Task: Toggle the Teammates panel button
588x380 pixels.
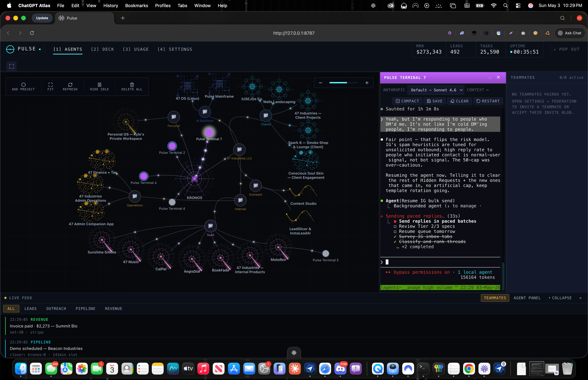Action: click(x=495, y=298)
